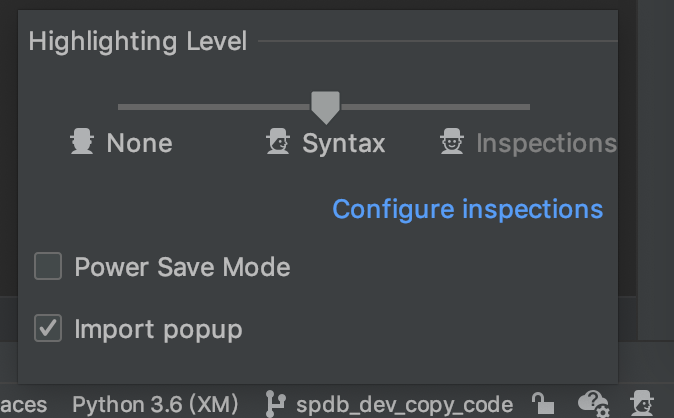Open the Python 3.6 interpreter selector
Viewport: 674px width, 418px height.
click(x=155, y=404)
